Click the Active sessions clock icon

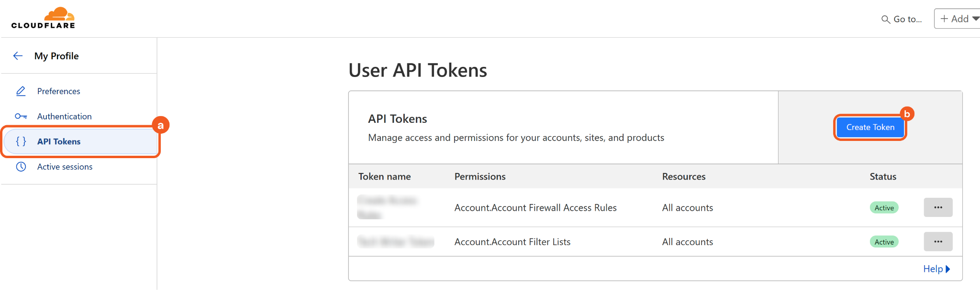coord(21,167)
